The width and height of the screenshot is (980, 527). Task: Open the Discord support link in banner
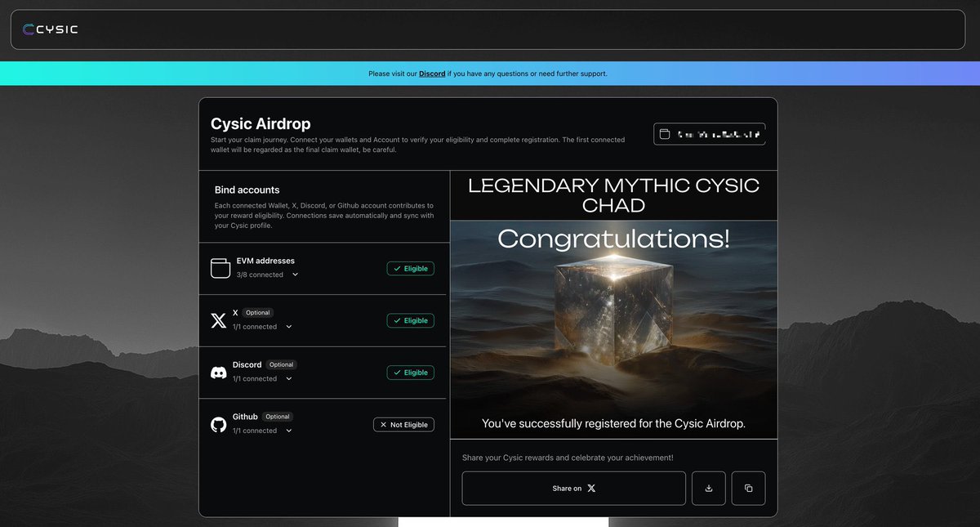pyautogui.click(x=432, y=74)
